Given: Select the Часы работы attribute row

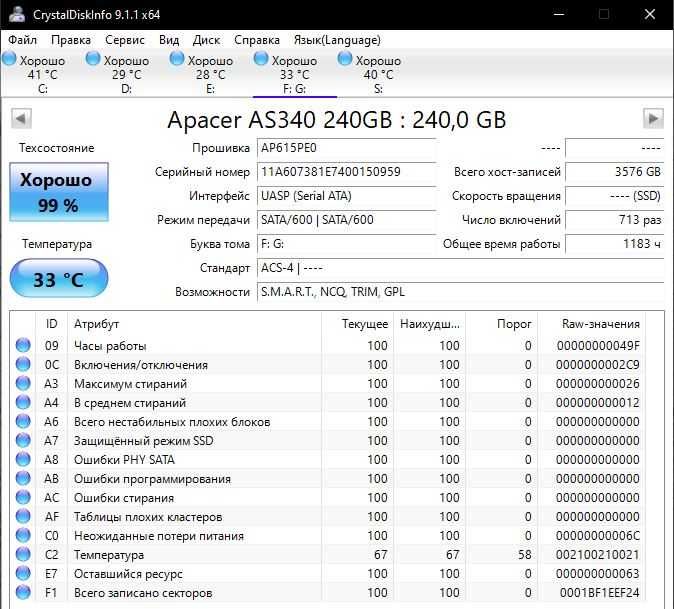Looking at the screenshot, I should [x=328, y=346].
